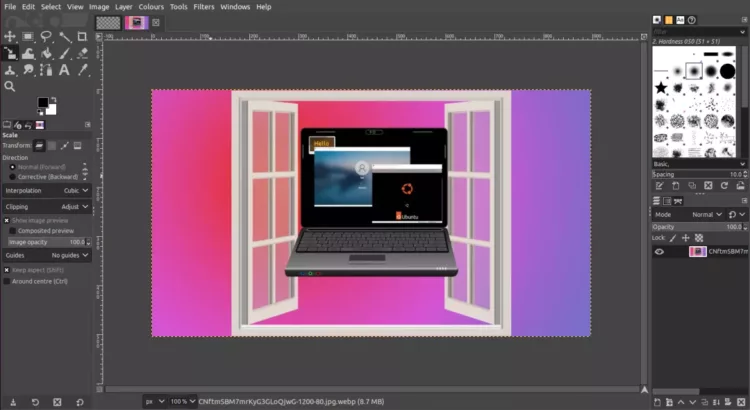Click the foreground colour swatch
Image resolution: width=750 pixels, height=410 pixels.
43,102
